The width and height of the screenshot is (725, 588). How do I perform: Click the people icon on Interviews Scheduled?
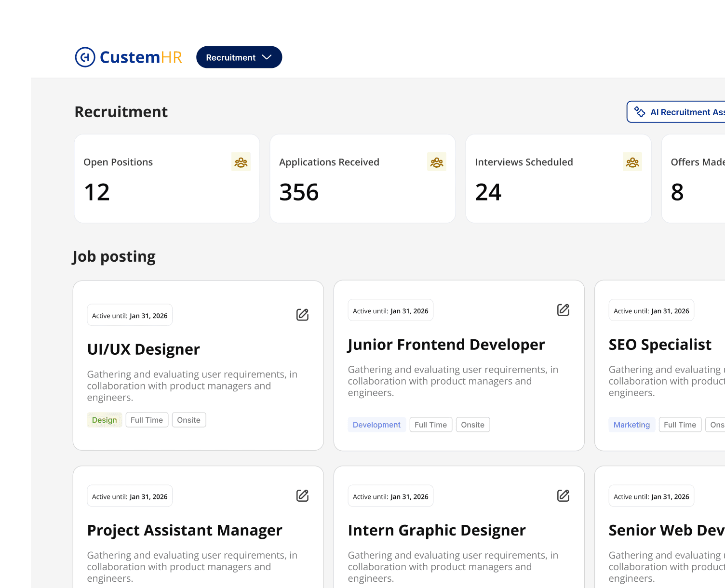632,162
